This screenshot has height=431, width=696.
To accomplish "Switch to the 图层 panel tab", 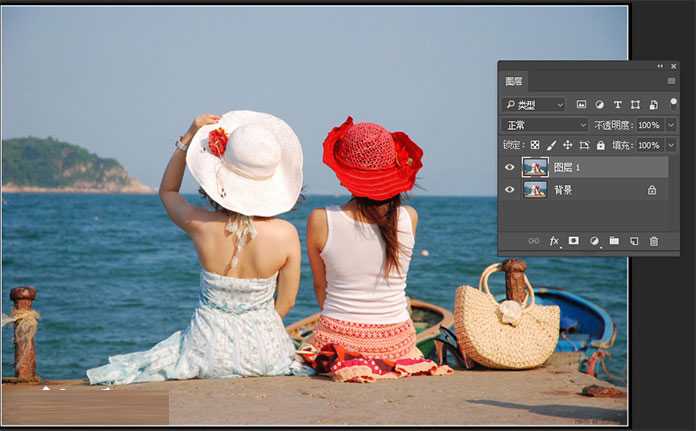I will (x=514, y=81).
